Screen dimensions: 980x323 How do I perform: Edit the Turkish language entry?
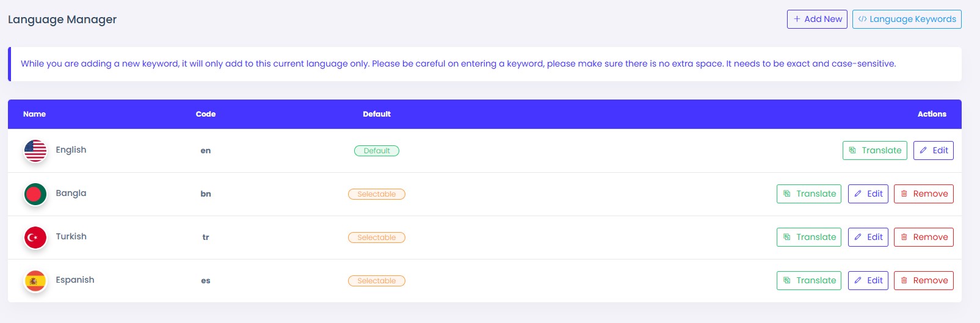point(868,238)
